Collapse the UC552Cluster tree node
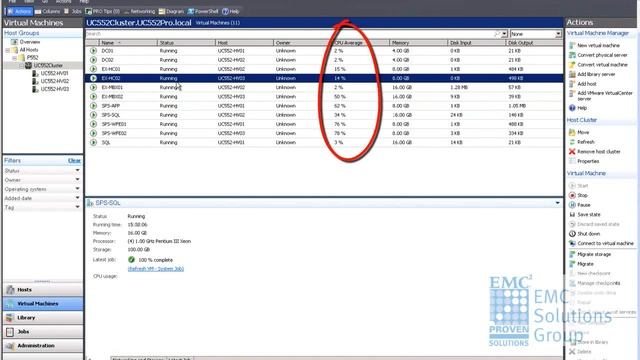Viewport: 640px width, 360px height. click(22, 65)
